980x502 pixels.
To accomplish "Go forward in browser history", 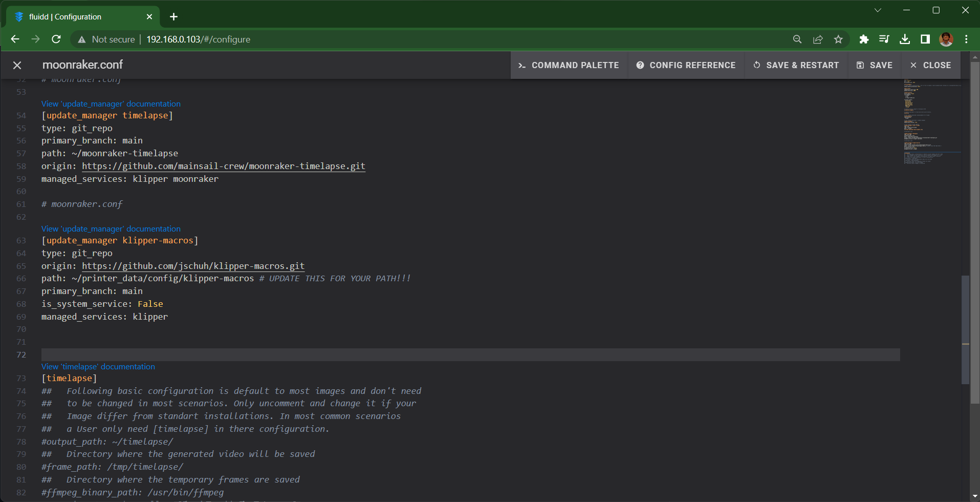I will [35, 39].
